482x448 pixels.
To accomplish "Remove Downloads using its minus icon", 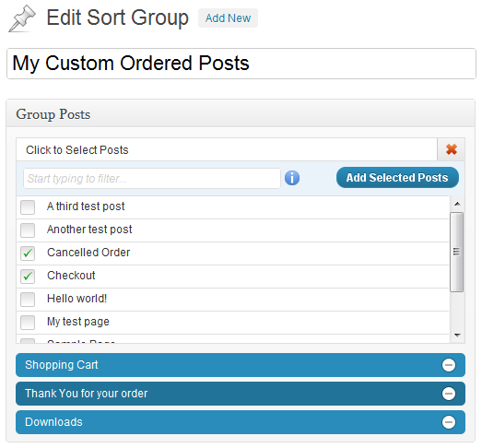I will [x=449, y=422].
